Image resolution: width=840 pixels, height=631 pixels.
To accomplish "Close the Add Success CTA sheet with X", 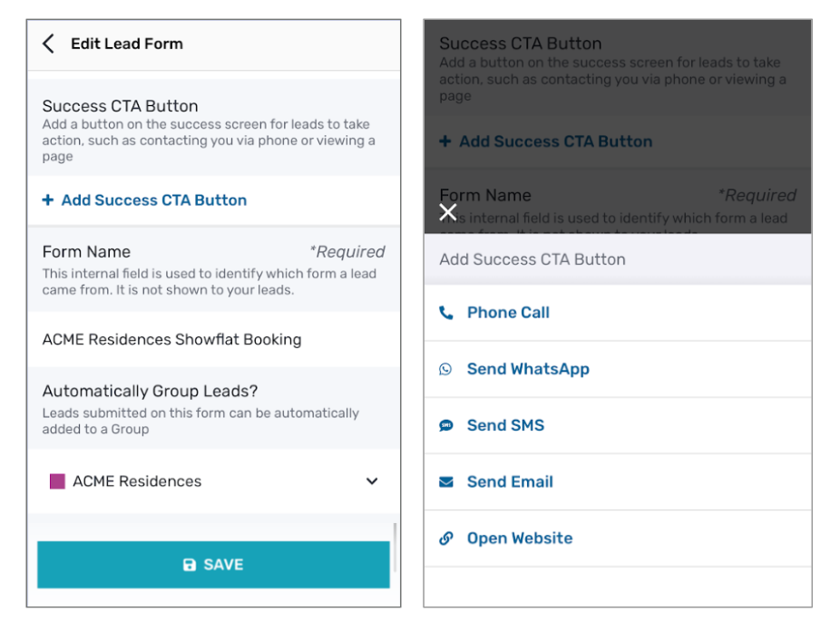I will [447, 212].
